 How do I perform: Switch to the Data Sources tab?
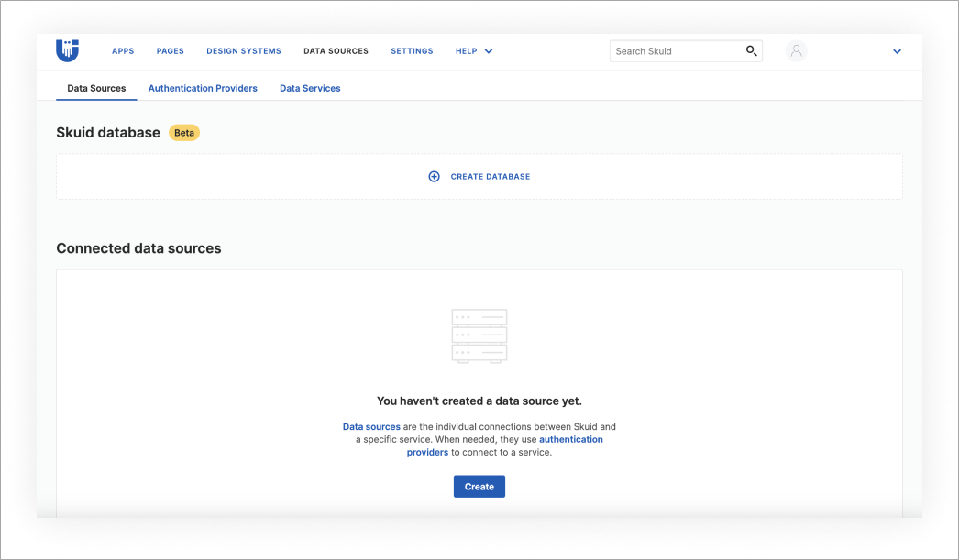click(x=96, y=88)
